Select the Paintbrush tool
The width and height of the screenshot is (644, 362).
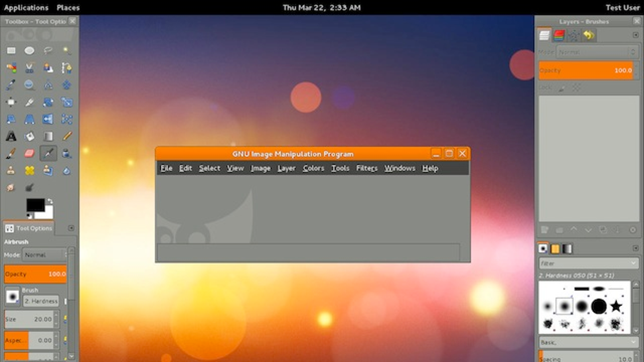[x=11, y=153]
